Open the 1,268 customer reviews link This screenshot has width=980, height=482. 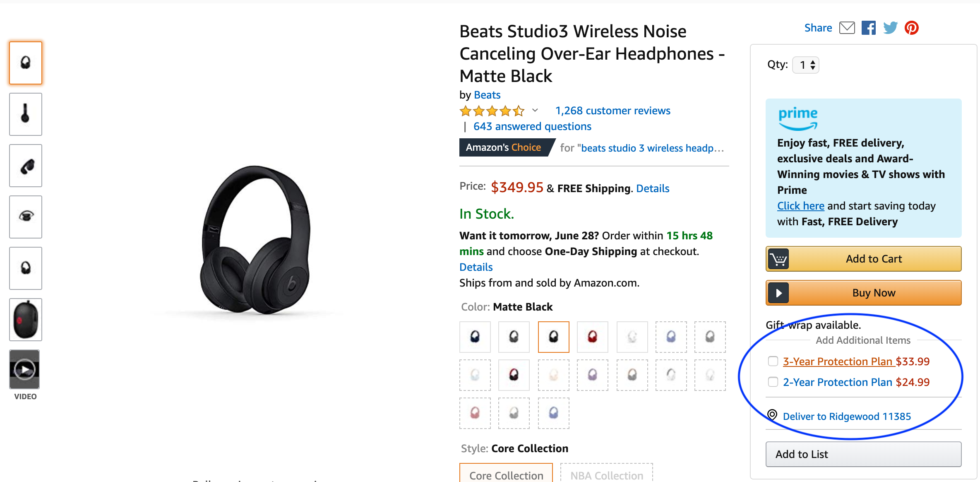612,111
